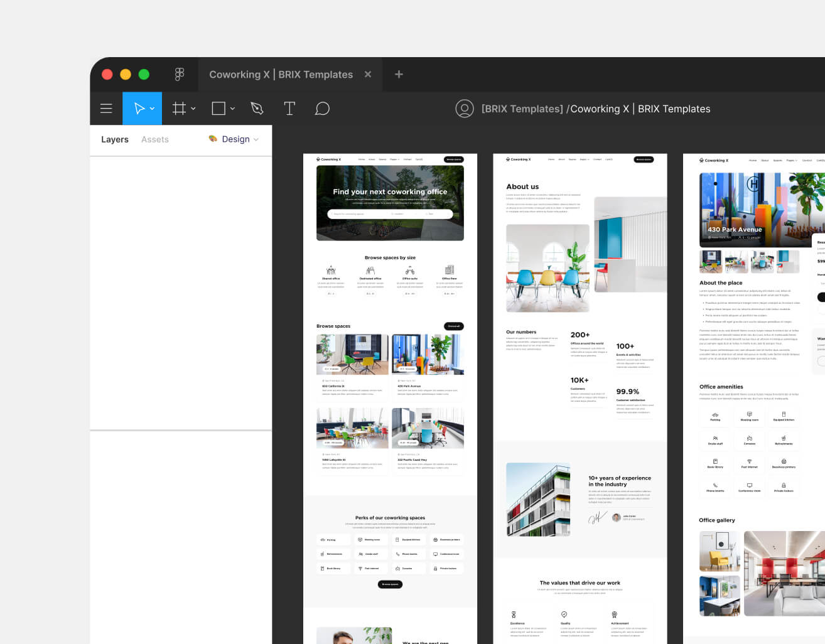Activate the Comment tool
The image size is (825, 644).
(322, 108)
